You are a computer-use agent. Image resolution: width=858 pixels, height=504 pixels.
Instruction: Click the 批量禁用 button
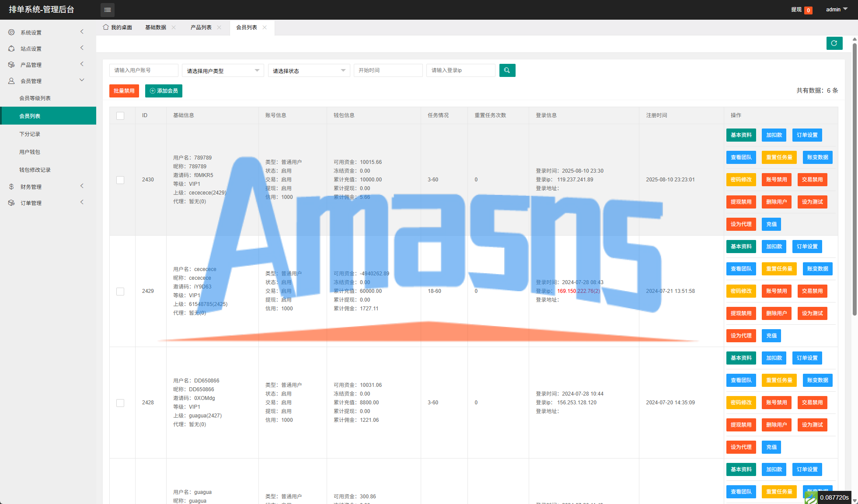(124, 91)
